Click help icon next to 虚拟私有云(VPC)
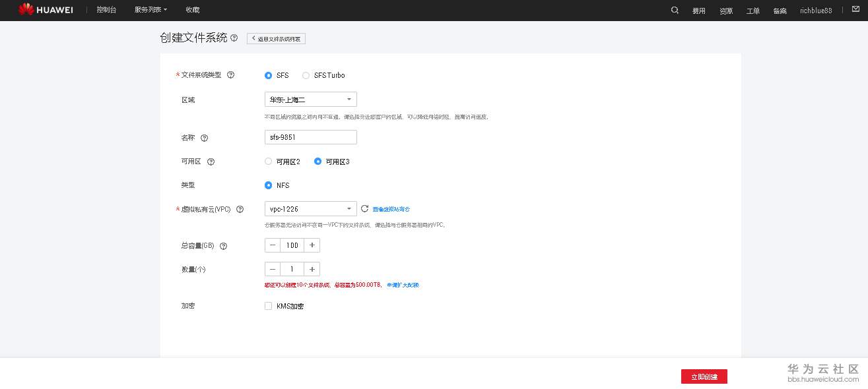 point(240,209)
